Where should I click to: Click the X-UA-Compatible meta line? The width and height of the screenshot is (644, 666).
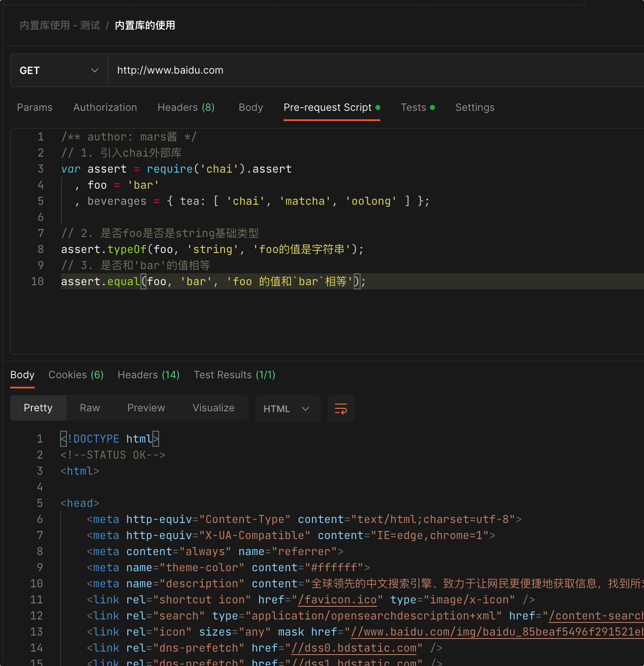(291, 535)
